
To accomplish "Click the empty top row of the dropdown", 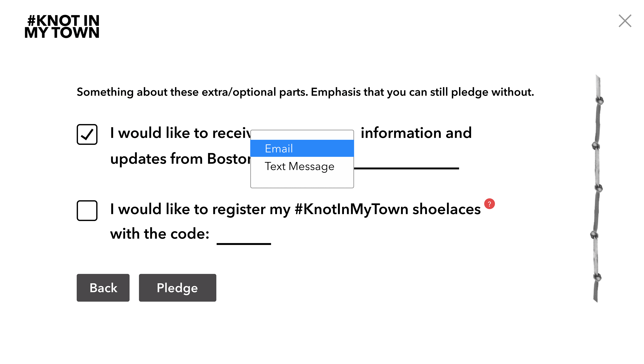I will point(302,135).
